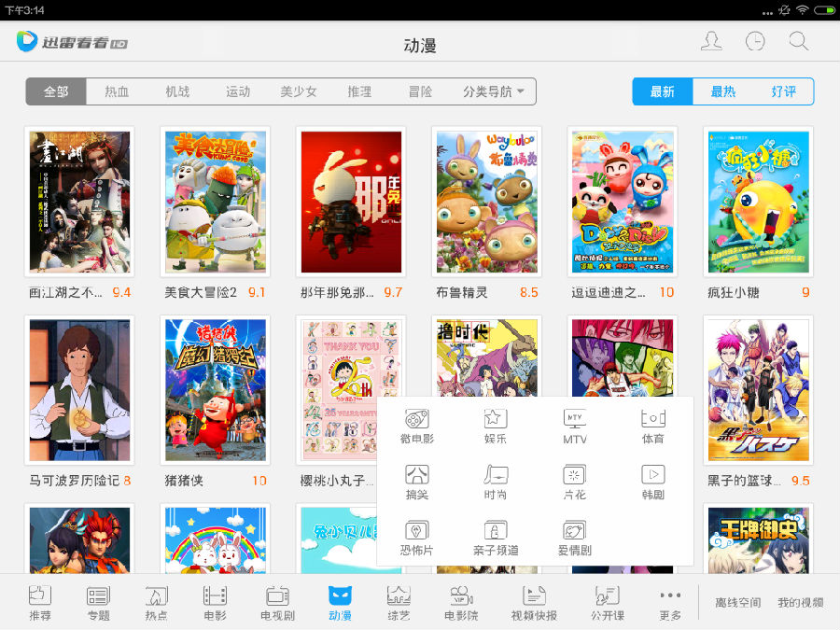The image size is (840, 630).
Task: Filter by 运动 genre
Action: pyautogui.click(x=238, y=91)
